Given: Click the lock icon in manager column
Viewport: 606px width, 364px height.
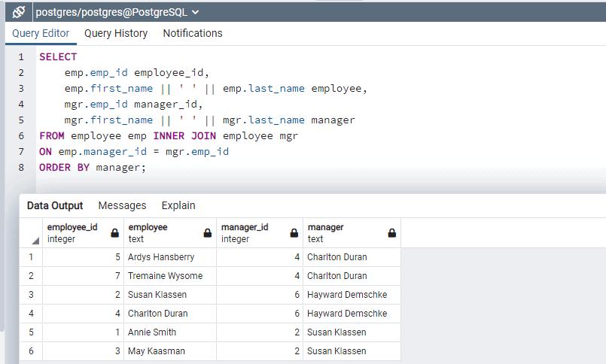Looking at the screenshot, I should (391, 233).
